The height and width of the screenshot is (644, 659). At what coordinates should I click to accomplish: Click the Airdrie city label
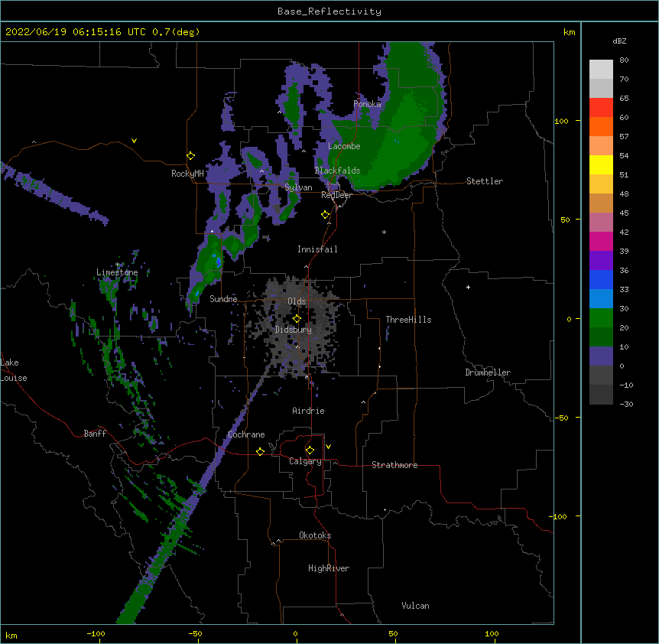[309, 411]
